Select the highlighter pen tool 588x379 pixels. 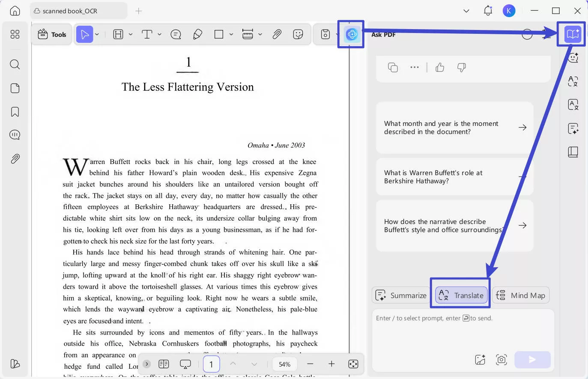click(x=197, y=34)
